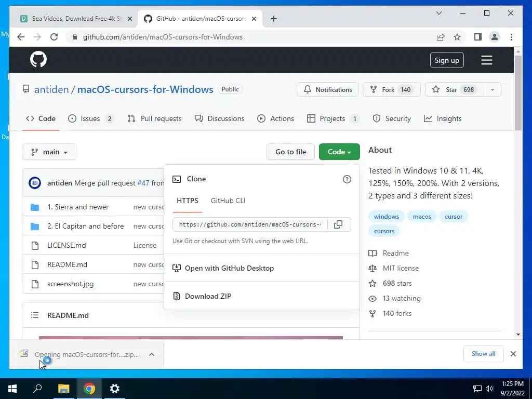Open the Security tab
Image resolution: width=532 pixels, height=399 pixels.
(x=392, y=118)
